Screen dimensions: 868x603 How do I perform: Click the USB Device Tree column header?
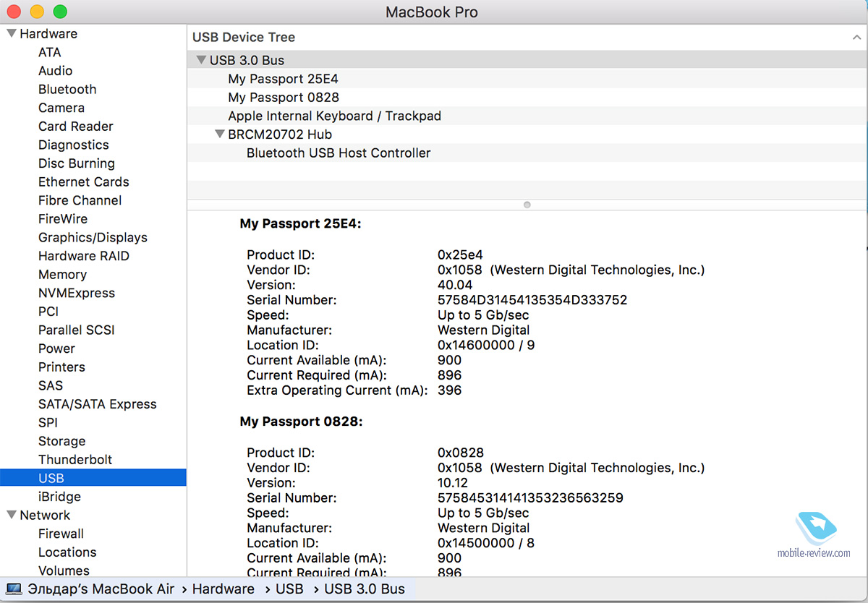pyautogui.click(x=244, y=37)
